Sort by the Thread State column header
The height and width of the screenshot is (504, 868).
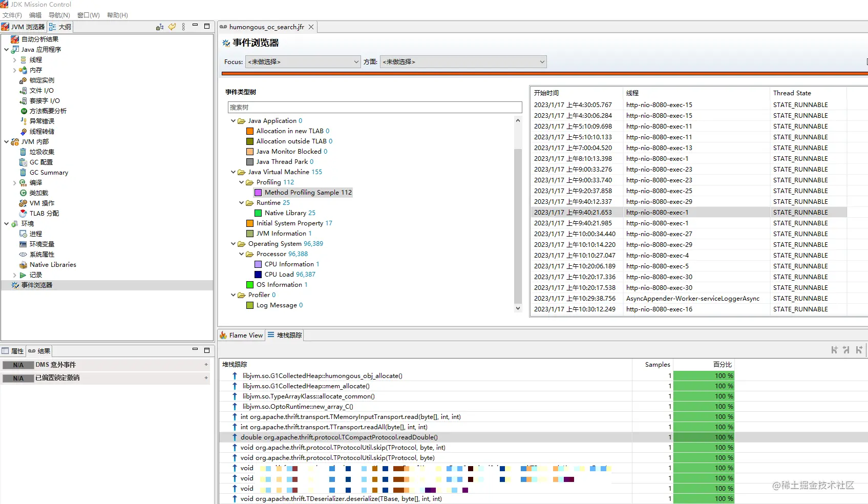click(808, 93)
